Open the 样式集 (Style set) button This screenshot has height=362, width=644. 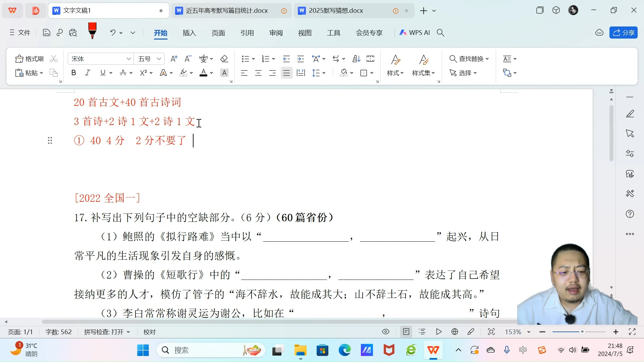click(424, 65)
